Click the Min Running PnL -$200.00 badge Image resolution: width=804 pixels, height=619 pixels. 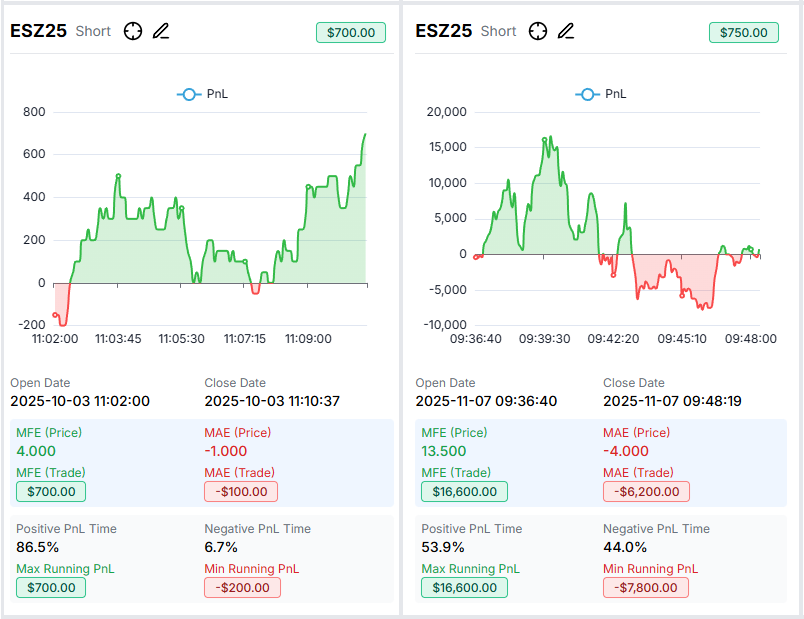(x=240, y=587)
